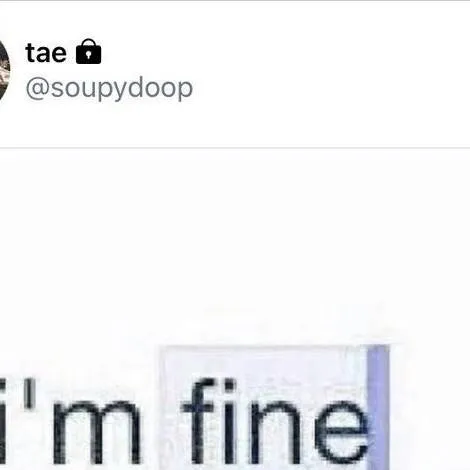The height and width of the screenshot is (470, 470).
Task: Visit the @soupydoop handle link
Action: (109, 88)
